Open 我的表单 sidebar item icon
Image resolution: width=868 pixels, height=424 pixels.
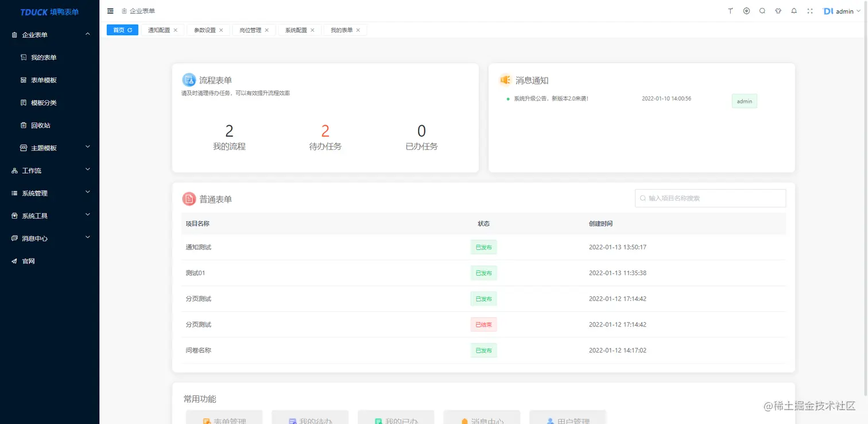24,57
